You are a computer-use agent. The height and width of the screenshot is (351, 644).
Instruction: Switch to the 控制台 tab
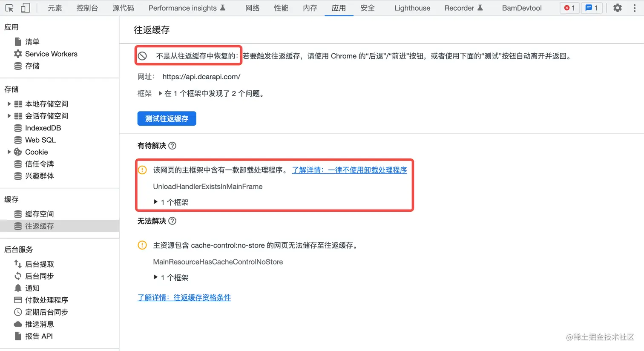87,8
